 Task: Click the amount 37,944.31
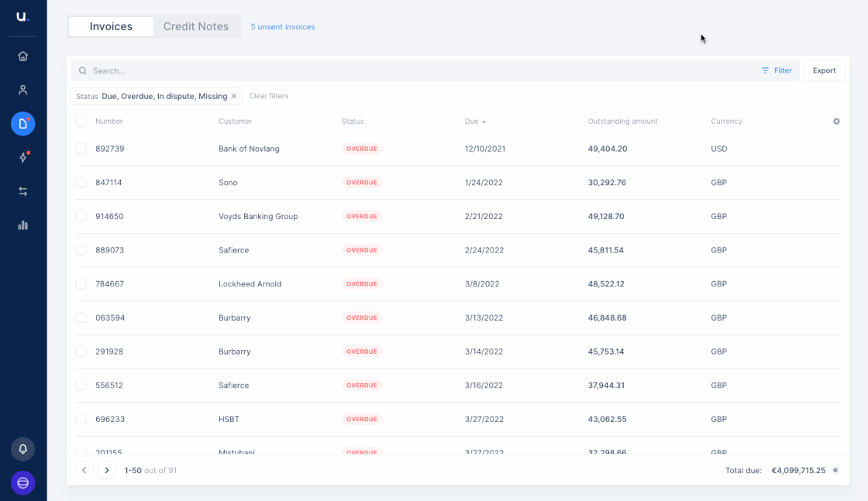606,385
